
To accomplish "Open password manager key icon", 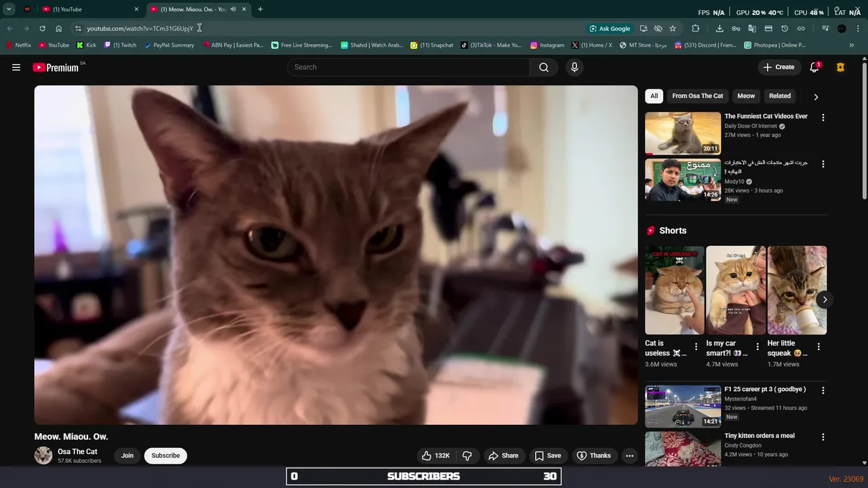I will pyautogui.click(x=736, y=28).
